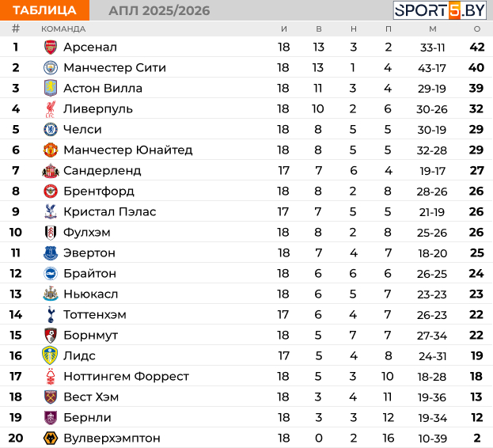Click the Wolverhampton wolf crest icon

click(51, 438)
